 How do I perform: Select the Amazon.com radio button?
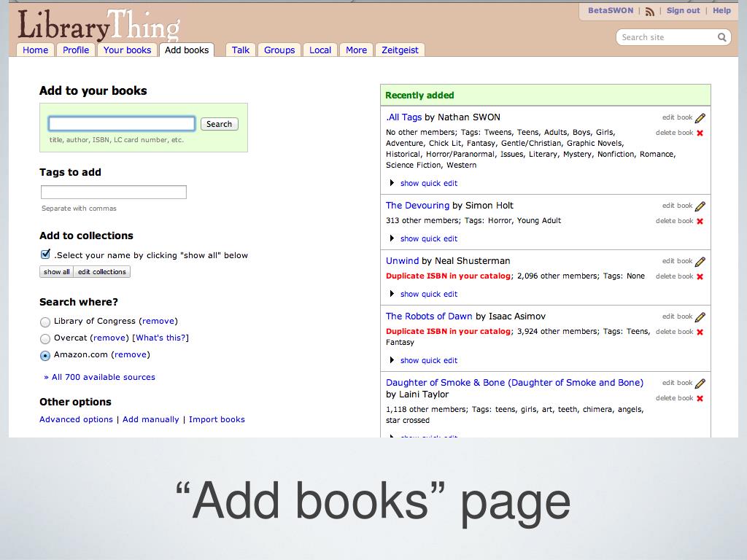[45, 356]
